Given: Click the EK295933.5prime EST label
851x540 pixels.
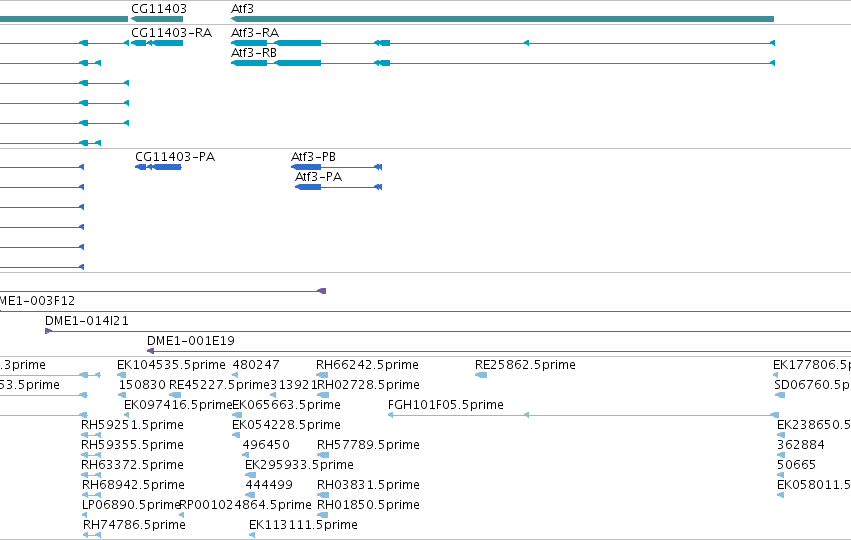Looking at the screenshot, I should click(299, 465).
